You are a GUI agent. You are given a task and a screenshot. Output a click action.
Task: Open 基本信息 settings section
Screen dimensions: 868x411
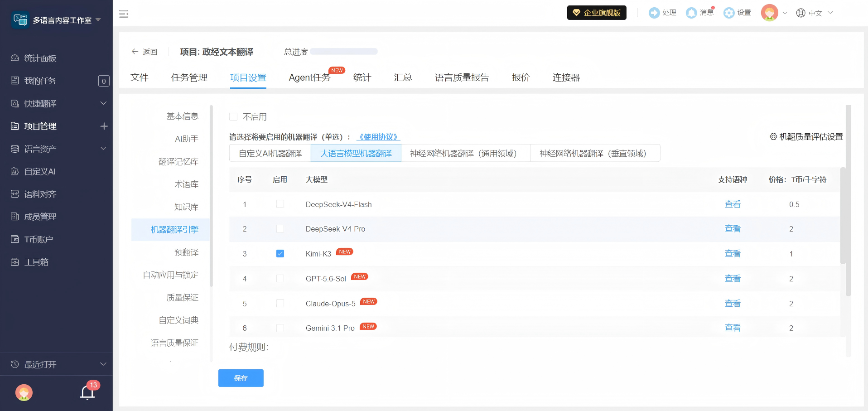click(183, 116)
